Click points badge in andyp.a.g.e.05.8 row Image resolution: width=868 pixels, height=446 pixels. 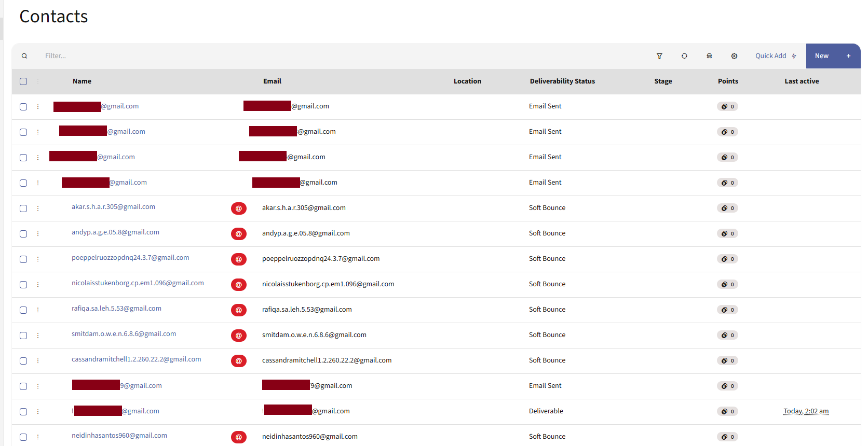click(x=727, y=233)
